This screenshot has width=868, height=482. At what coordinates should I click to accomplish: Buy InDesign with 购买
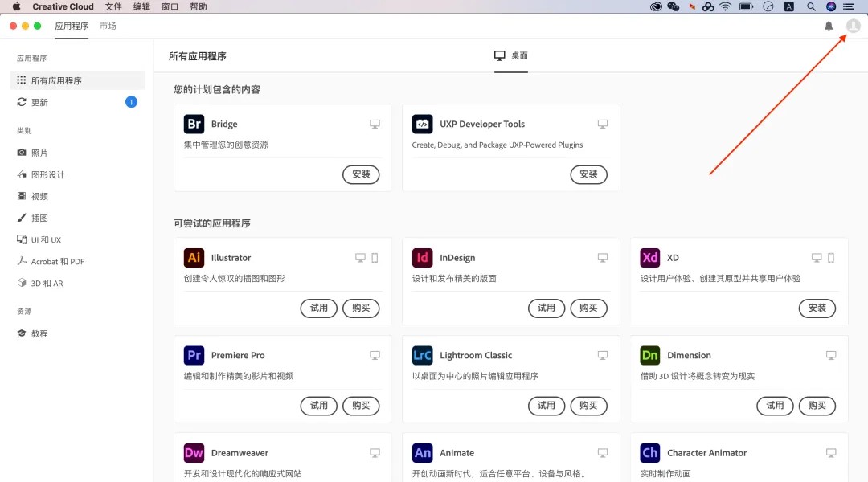(x=588, y=308)
